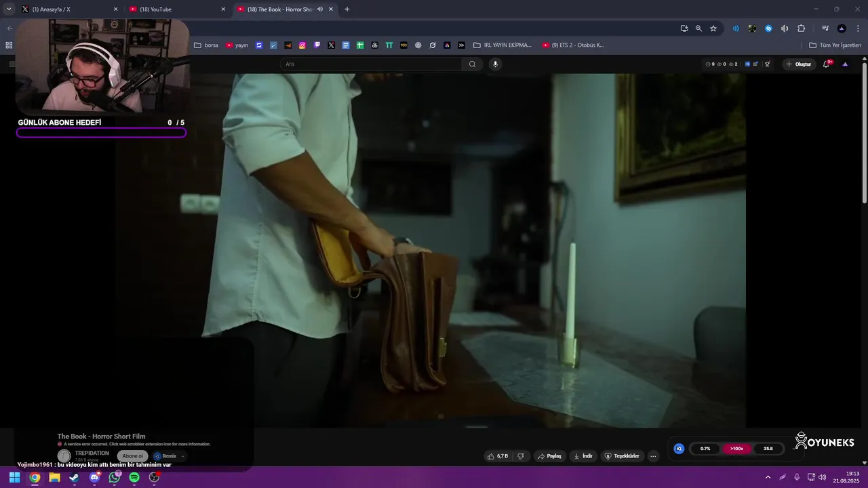Focus the YouTube Ara search field

(x=370, y=64)
